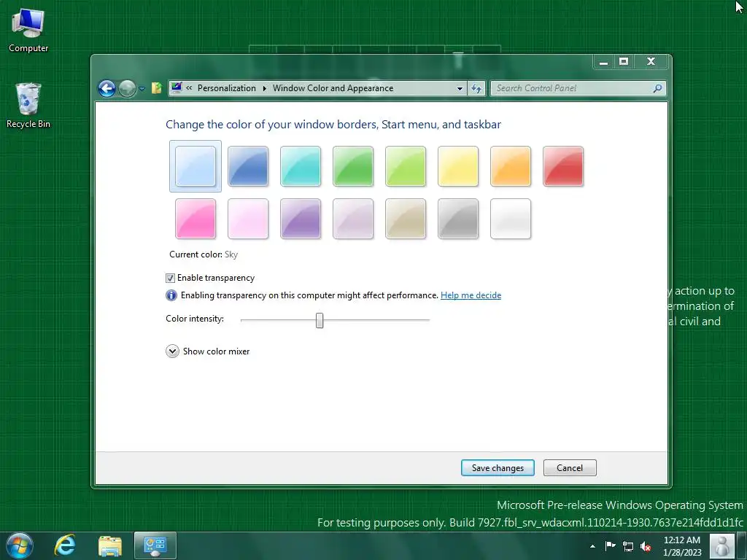747x560 pixels.
Task: Click the info icon beside transparency warning
Action: pyautogui.click(x=171, y=295)
